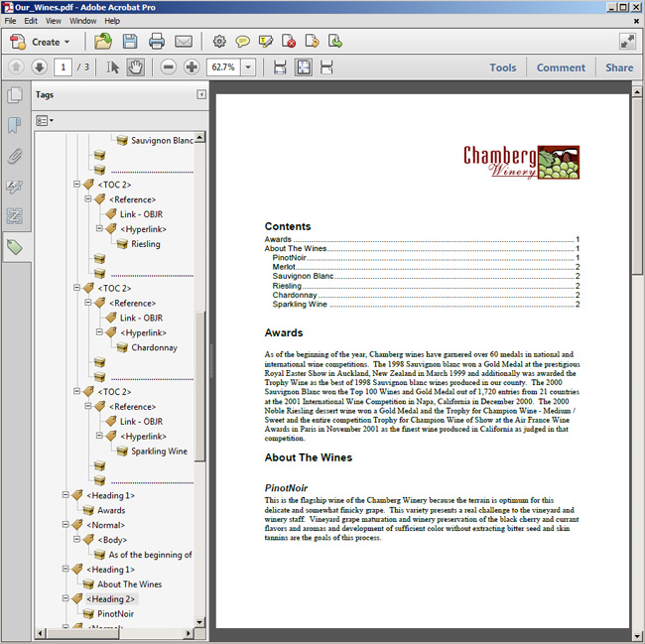The width and height of the screenshot is (645, 644).
Task: Click the Print file icon
Action: coord(157,42)
